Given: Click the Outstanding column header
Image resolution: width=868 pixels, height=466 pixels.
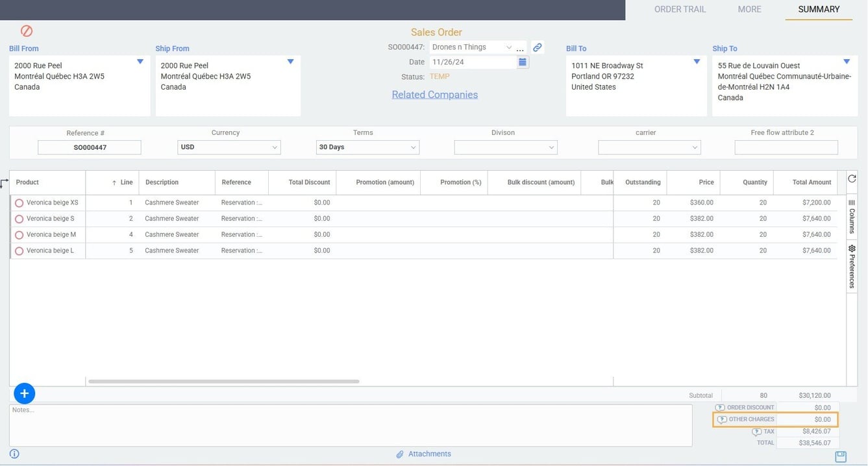Looking at the screenshot, I should tap(640, 182).
